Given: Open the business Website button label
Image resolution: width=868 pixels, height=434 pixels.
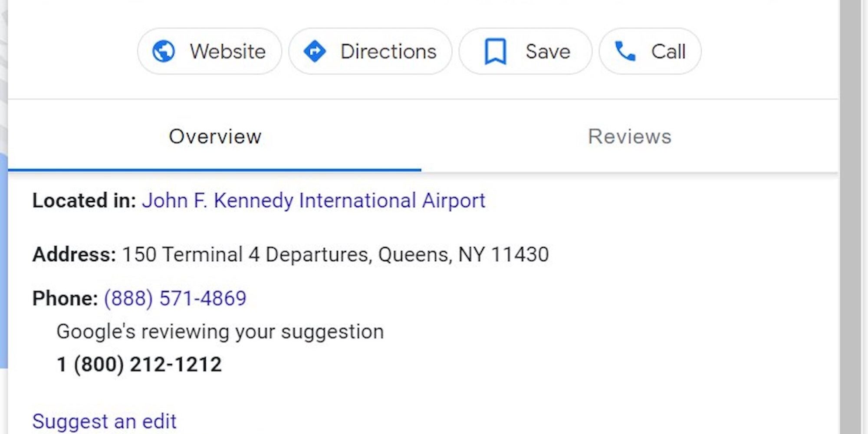Looking at the screenshot, I should (x=227, y=51).
